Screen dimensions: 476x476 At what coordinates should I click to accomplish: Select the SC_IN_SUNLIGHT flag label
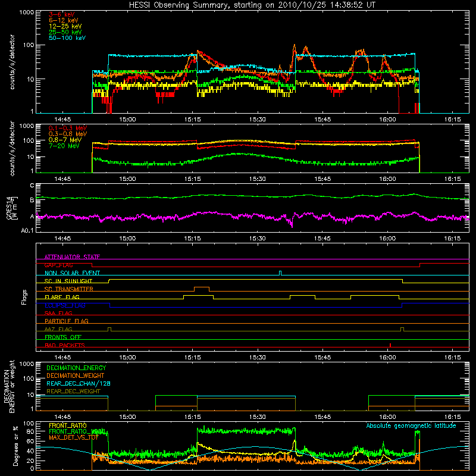coord(68,281)
